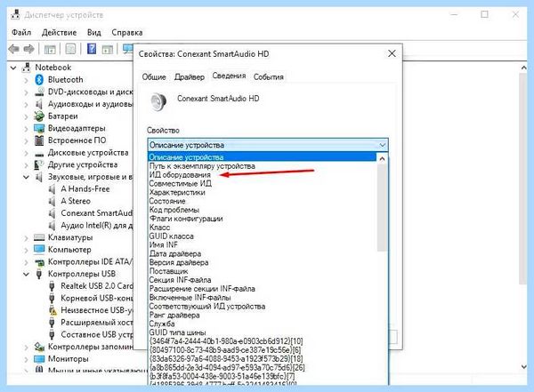Click the Контроллеры USB plug icon

point(39,274)
